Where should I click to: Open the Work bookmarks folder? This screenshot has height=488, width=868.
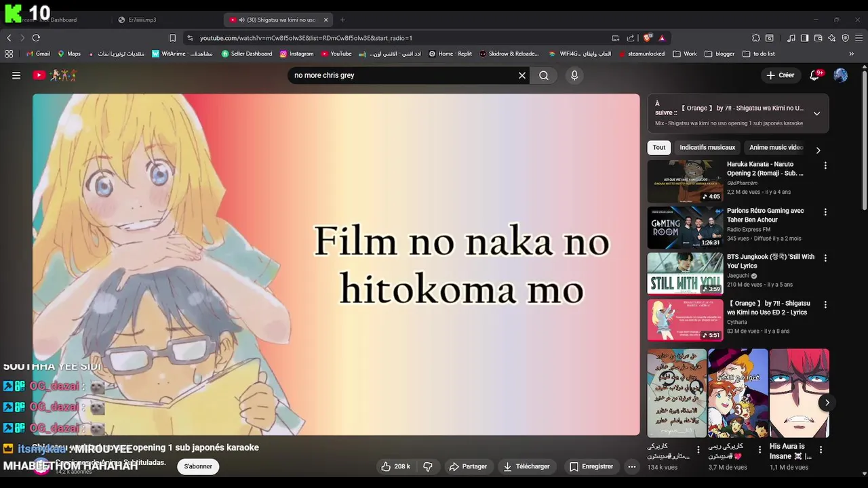point(685,54)
